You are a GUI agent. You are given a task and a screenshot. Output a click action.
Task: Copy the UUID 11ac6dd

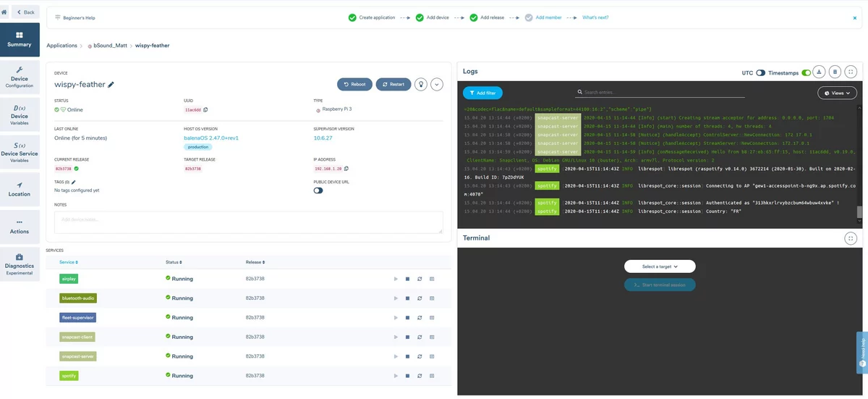click(x=205, y=110)
